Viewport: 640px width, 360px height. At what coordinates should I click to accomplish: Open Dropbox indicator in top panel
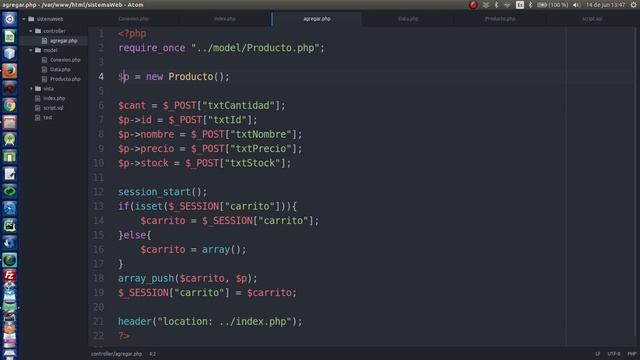(486, 5)
